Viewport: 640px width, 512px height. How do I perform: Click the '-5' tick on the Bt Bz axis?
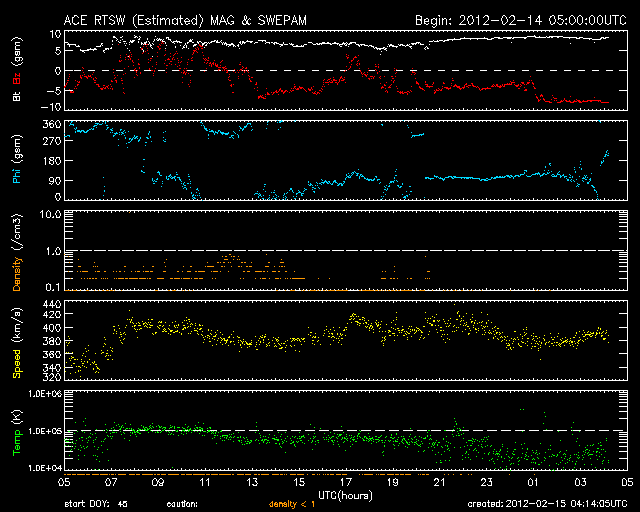tap(53, 90)
